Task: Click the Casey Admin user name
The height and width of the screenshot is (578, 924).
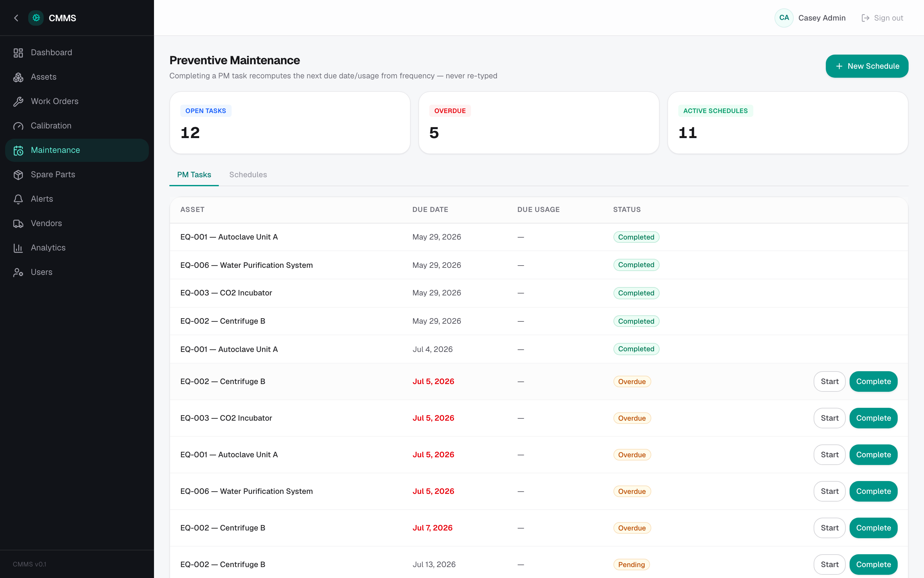Action: [x=822, y=18]
